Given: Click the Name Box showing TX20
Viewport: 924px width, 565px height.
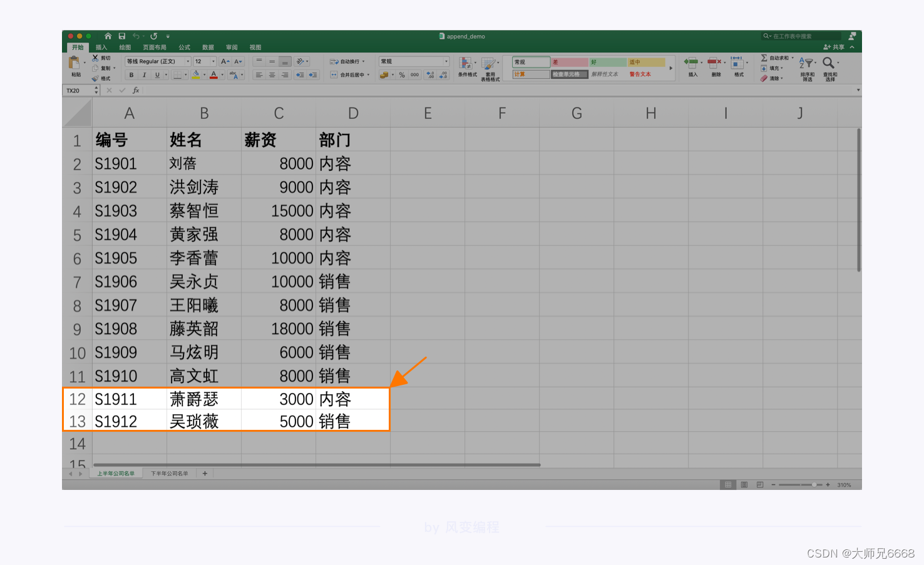Looking at the screenshot, I should point(81,90).
